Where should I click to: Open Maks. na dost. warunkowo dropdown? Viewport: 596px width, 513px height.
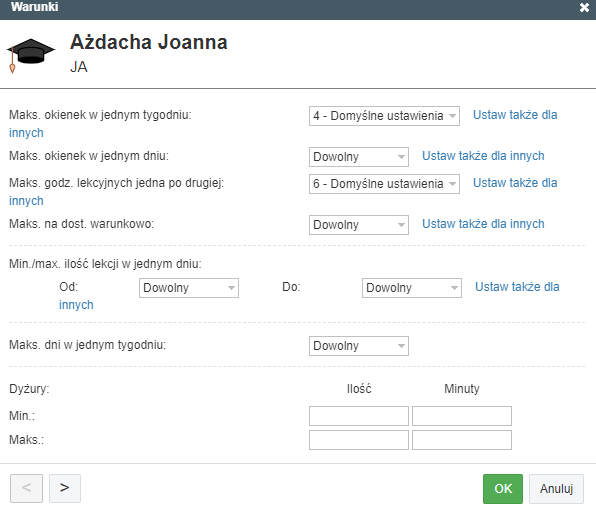[359, 225]
